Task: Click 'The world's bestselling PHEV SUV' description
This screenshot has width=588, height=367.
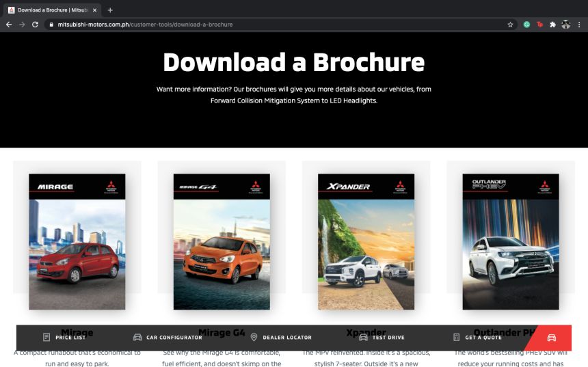Action: pos(511,357)
